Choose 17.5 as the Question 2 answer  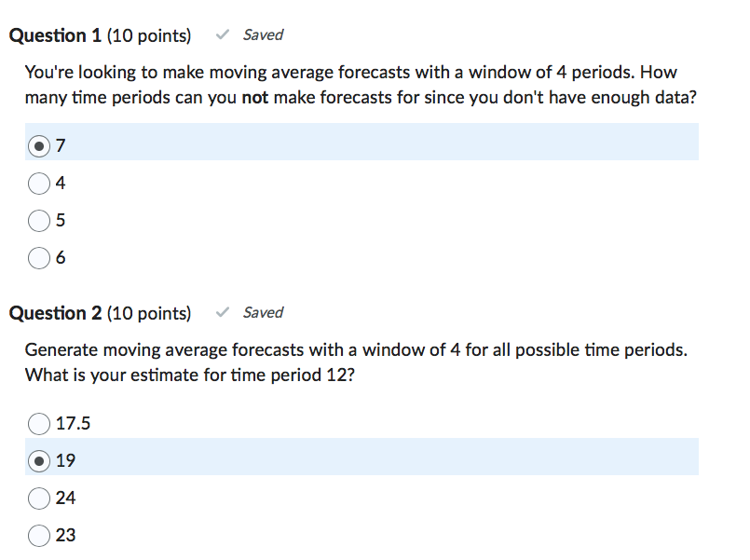tap(39, 423)
